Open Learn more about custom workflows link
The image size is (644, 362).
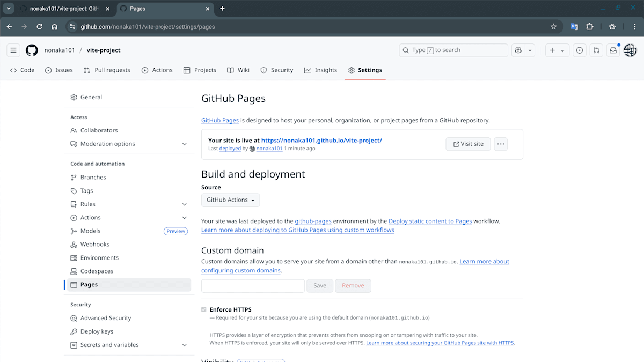pos(298,230)
